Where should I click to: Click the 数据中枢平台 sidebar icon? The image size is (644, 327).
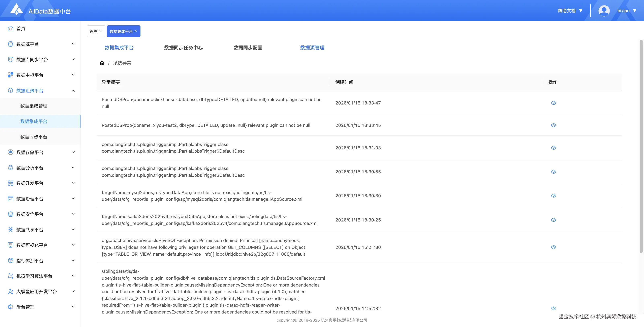[10, 75]
